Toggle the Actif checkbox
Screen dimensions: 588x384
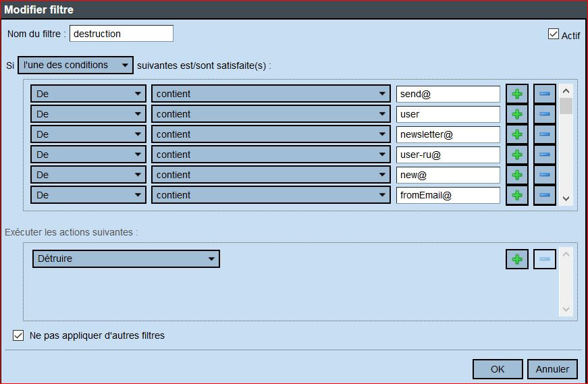(x=553, y=34)
